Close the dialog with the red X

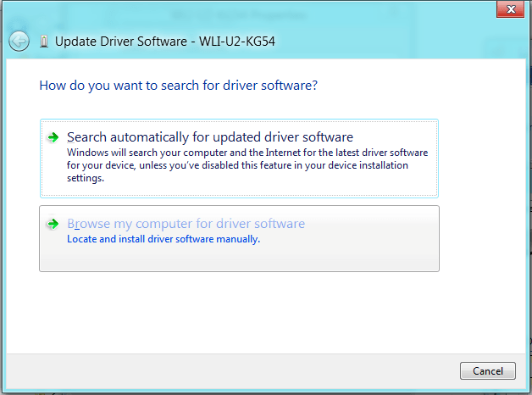click(511, 9)
